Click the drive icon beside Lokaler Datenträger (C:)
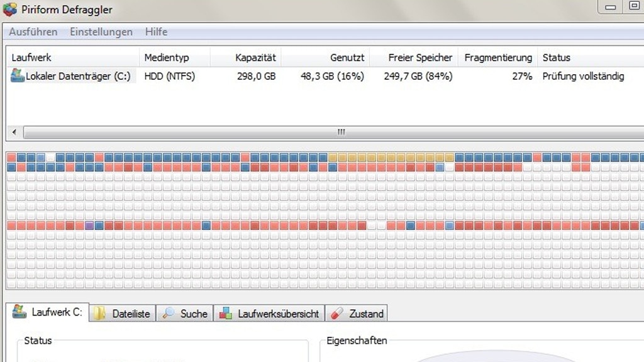The image size is (644, 362). click(17, 75)
